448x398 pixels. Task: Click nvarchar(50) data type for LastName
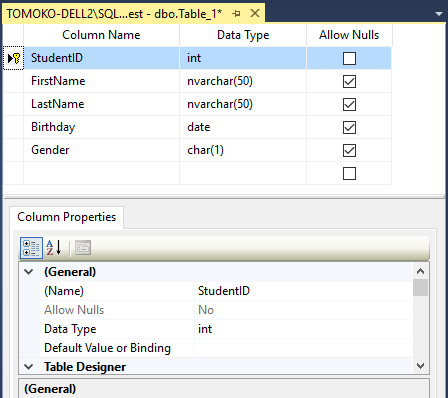point(243,104)
